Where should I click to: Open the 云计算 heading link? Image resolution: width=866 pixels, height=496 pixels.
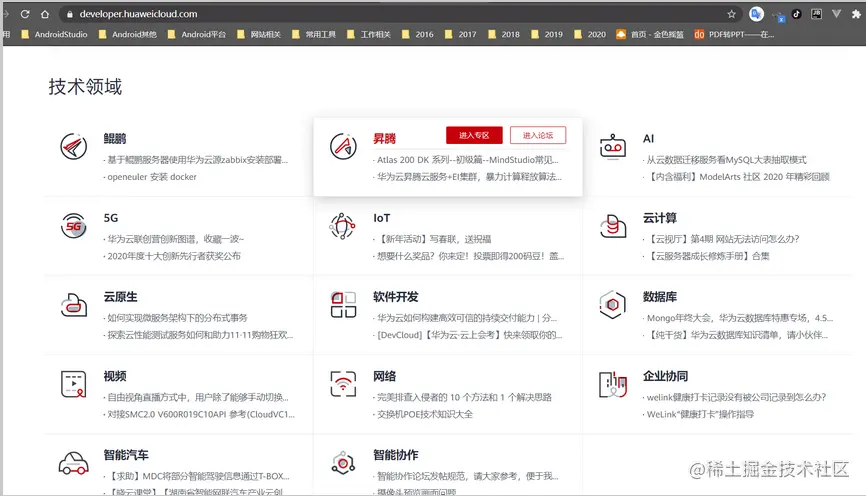click(x=660, y=218)
